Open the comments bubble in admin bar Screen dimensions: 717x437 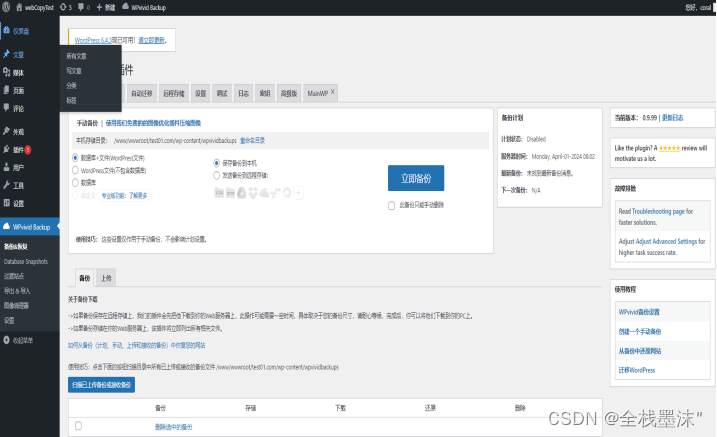[x=84, y=7]
